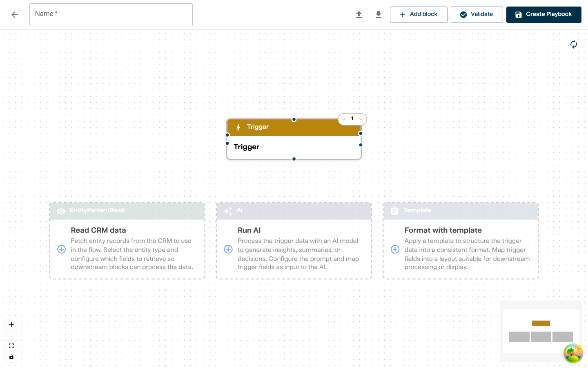Add the Format with template block
The height and width of the screenshot is (368, 588).
point(395,249)
